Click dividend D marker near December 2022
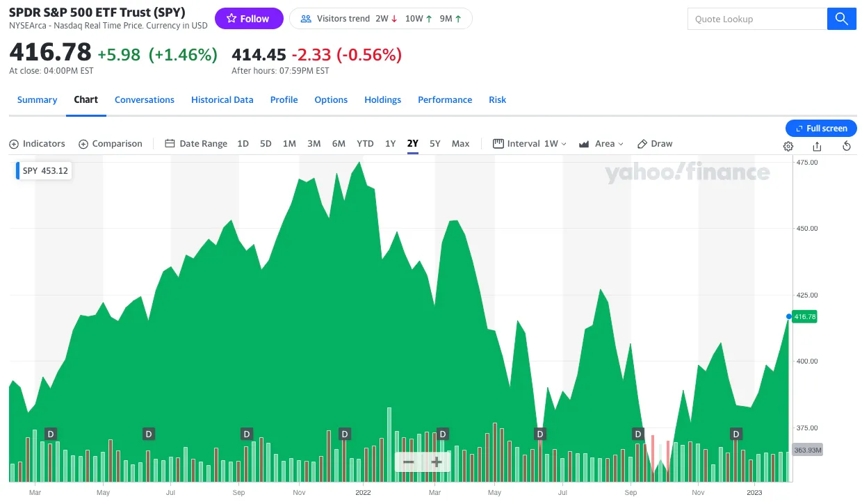Viewport: 862px width, 504px height. click(x=736, y=434)
